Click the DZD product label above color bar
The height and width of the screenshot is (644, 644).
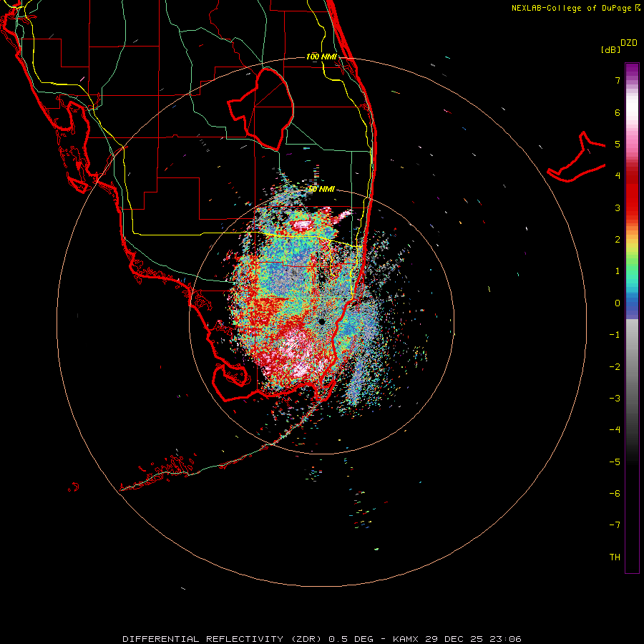coord(629,43)
